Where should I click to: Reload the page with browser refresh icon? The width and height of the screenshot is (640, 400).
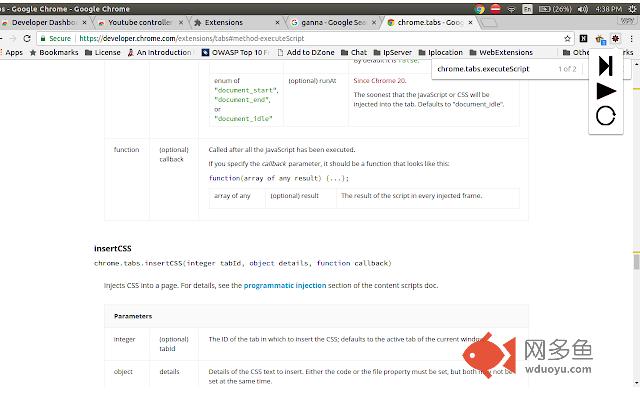[x=27, y=38]
